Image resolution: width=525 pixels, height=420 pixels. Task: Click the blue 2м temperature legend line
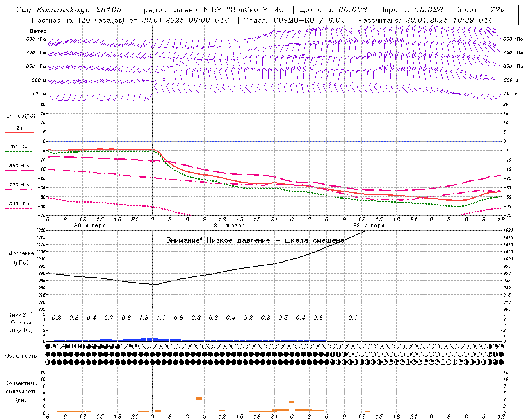click(x=19, y=132)
